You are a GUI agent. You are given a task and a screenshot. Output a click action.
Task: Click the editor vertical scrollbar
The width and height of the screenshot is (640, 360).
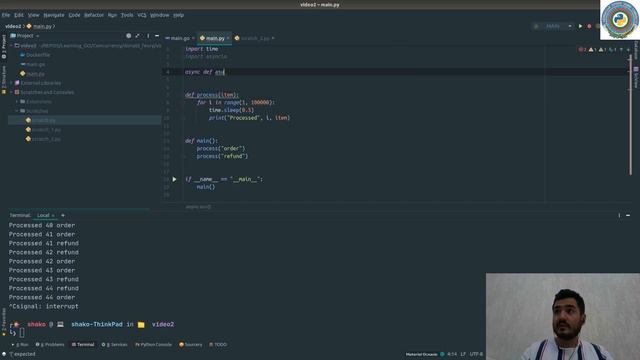[x=630, y=116]
